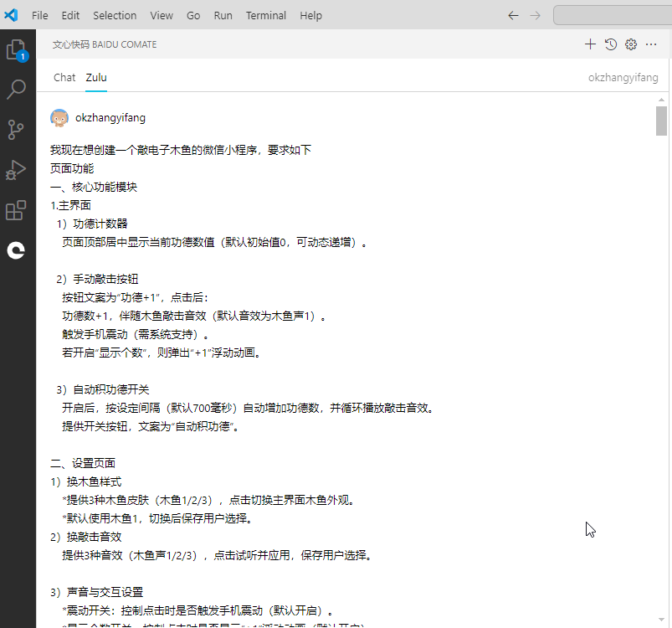Switch to the Chat tab
The width and height of the screenshot is (672, 628).
64,78
